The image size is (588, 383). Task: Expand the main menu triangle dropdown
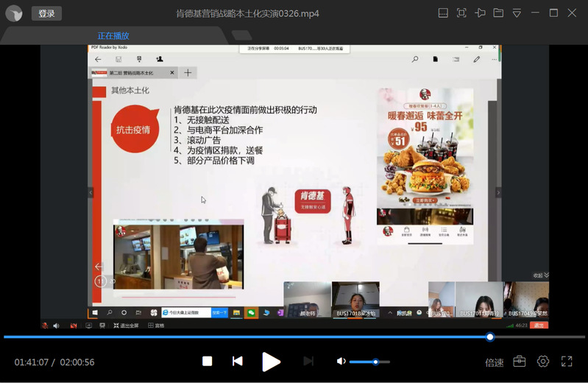click(517, 13)
